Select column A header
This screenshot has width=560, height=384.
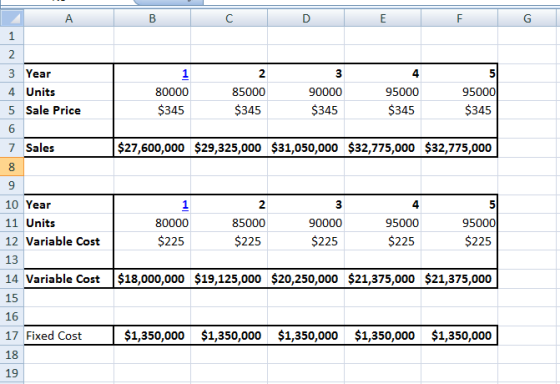[x=69, y=18]
